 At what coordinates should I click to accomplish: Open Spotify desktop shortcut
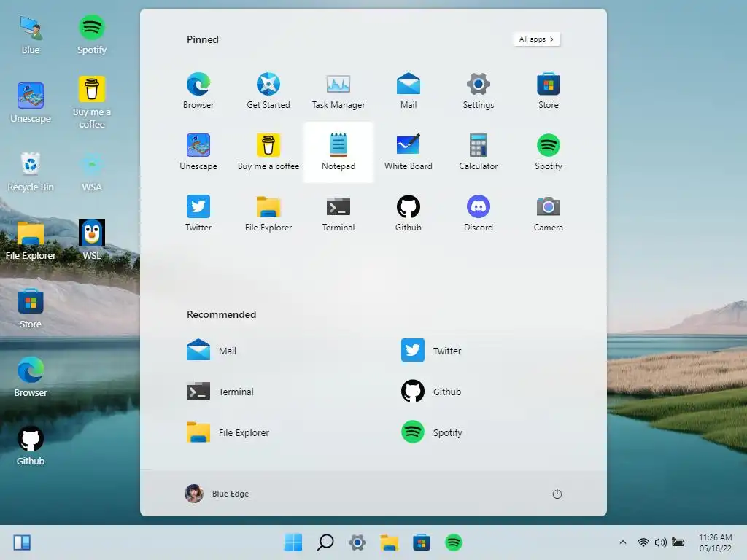pyautogui.click(x=91, y=34)
